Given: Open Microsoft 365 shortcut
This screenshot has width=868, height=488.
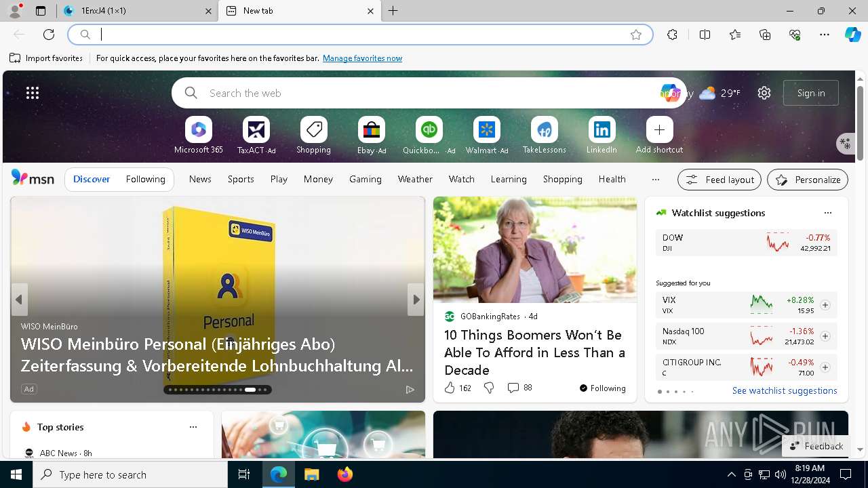Looking at the screenshot, I should [x=198, y=135].
